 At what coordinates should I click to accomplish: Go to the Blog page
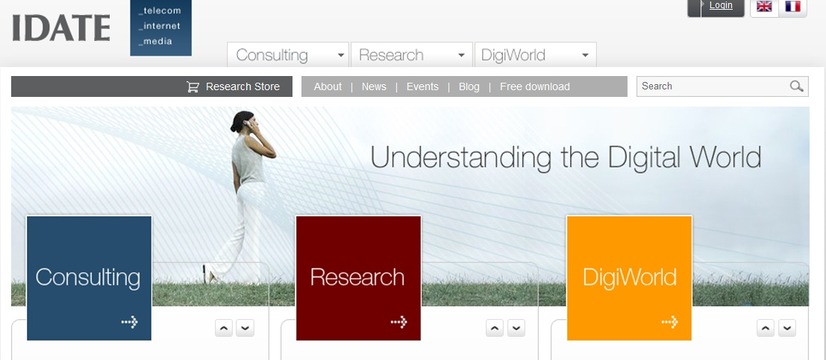click(x=469, y=87)
